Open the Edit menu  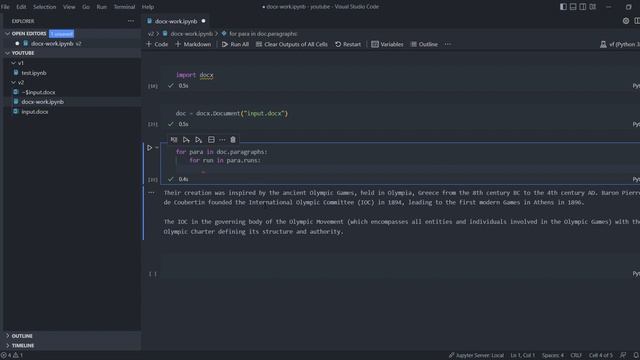click(21, 7)
